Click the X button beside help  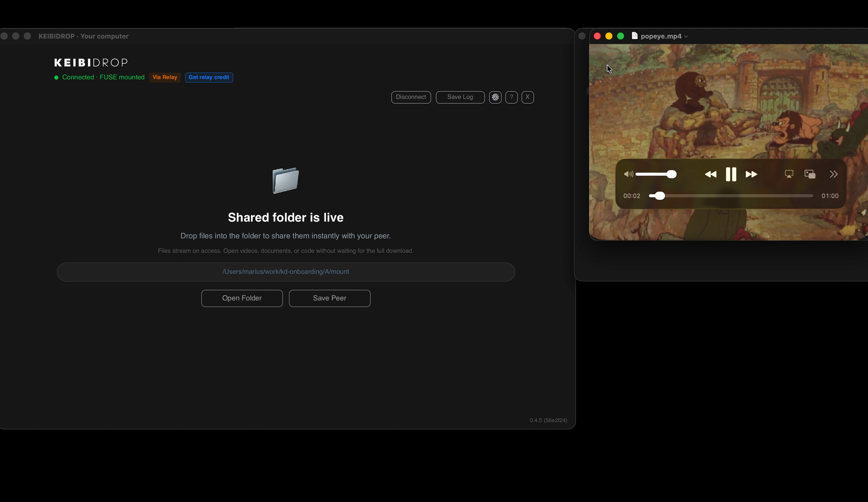528,97
